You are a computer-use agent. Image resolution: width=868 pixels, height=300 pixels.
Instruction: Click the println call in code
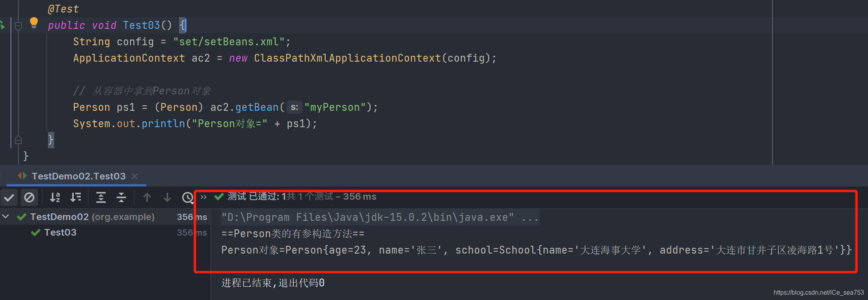[163, 124]
